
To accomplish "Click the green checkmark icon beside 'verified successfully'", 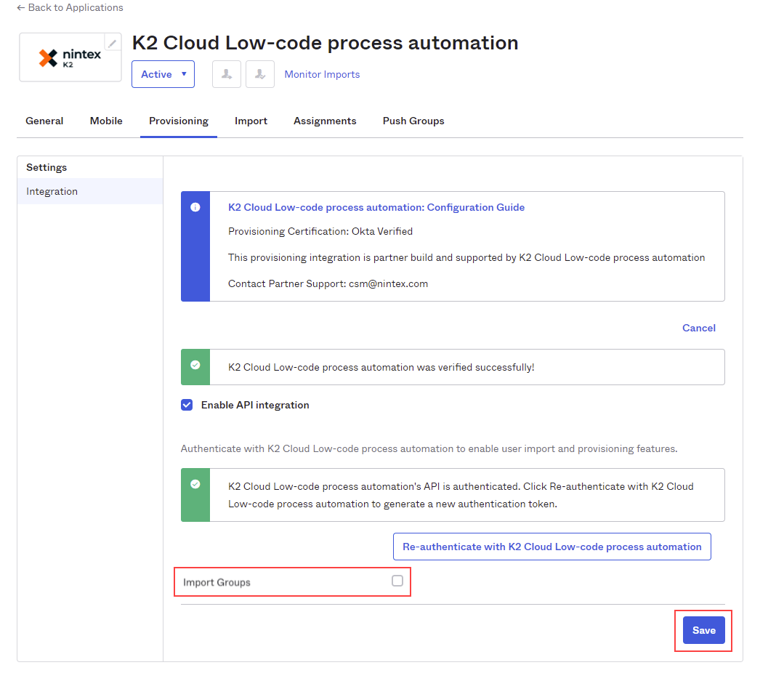I will [195, 365].
